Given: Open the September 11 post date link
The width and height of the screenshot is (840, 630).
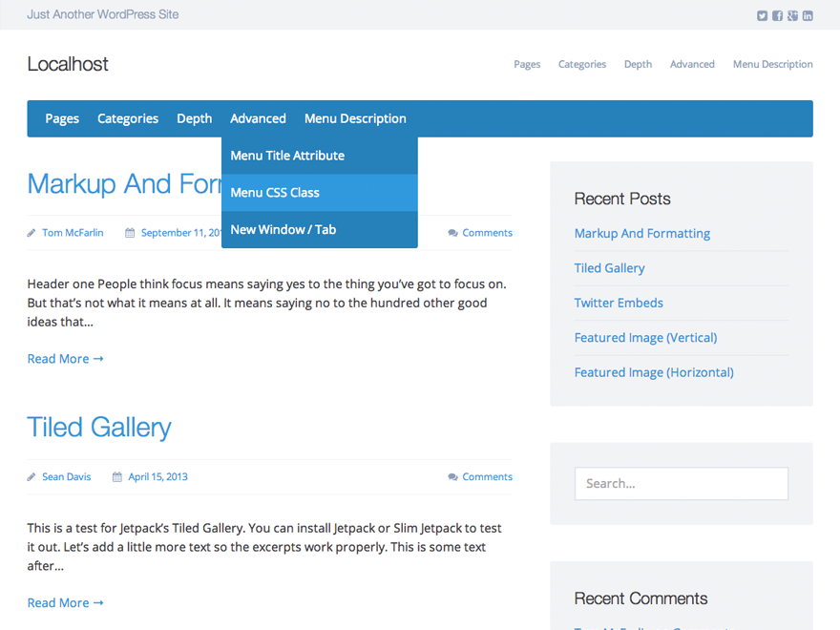Looking at the screenshot, I should pos(181,233).
